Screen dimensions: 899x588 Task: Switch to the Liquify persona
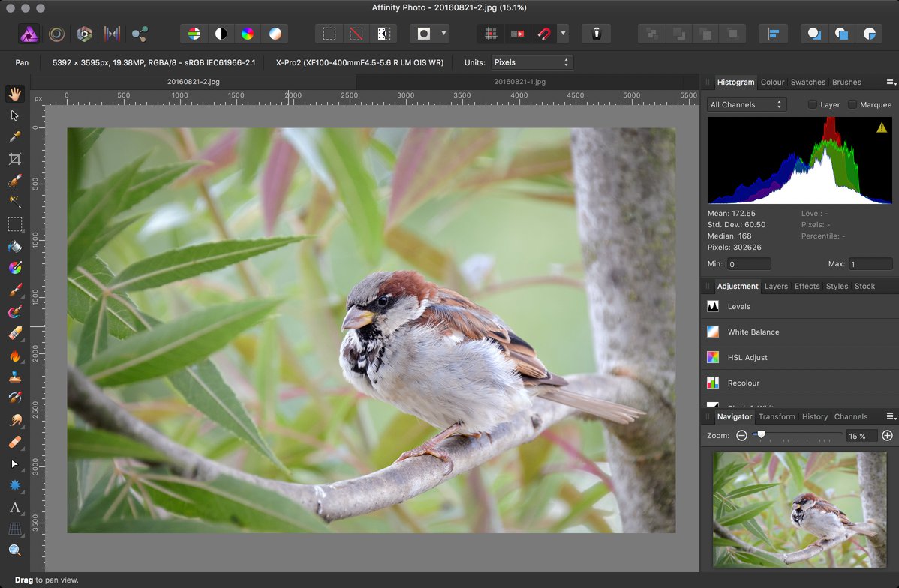coord(56,34)
